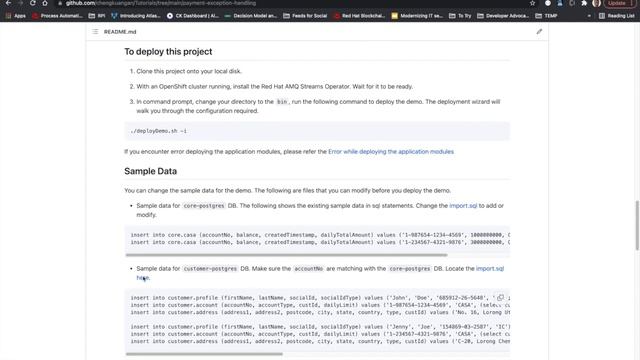
Task: Click the Update button in Chrome
Action: pos(619,3)
